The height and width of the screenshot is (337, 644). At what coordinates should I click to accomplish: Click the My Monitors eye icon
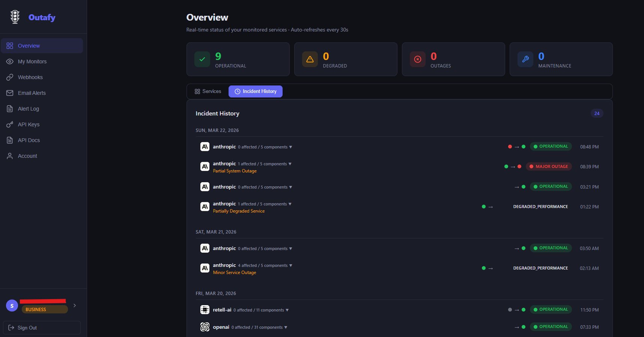click(x=10, y=61)
